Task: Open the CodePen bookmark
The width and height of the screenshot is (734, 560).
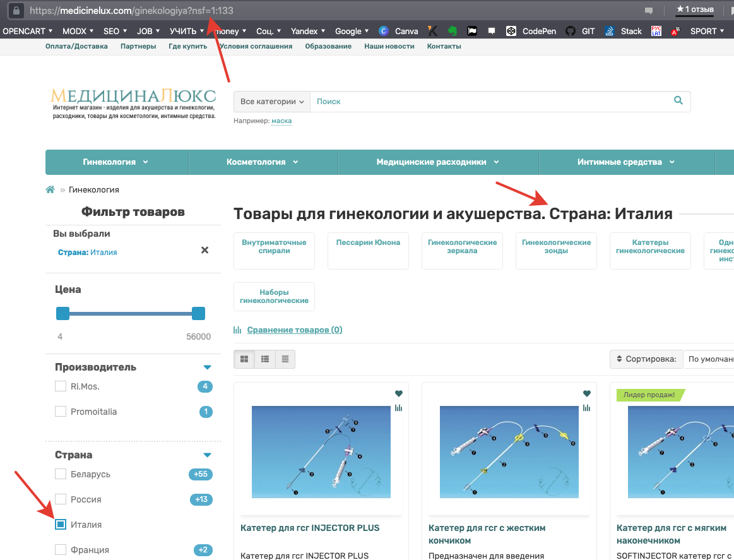Action: tap(531, 31)
